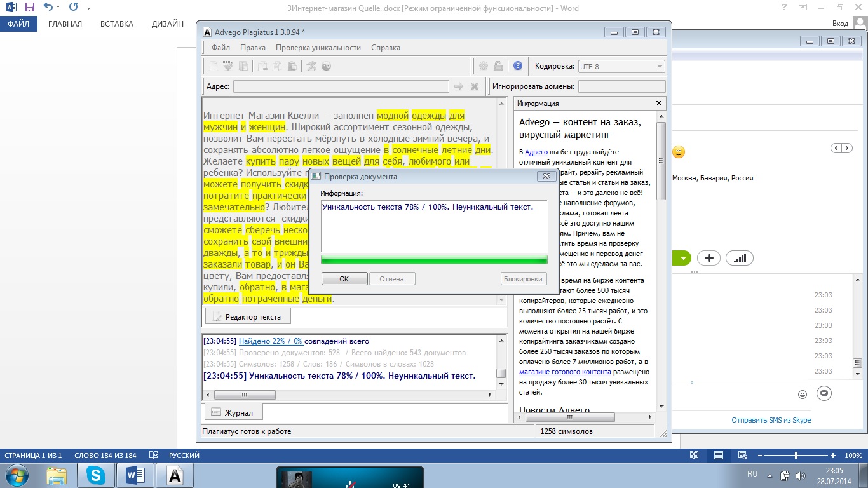Image resolution: width=868 pixels, height=488 pixels.
Task: Click the yellow smiley in Skype window
Action: 679,152
